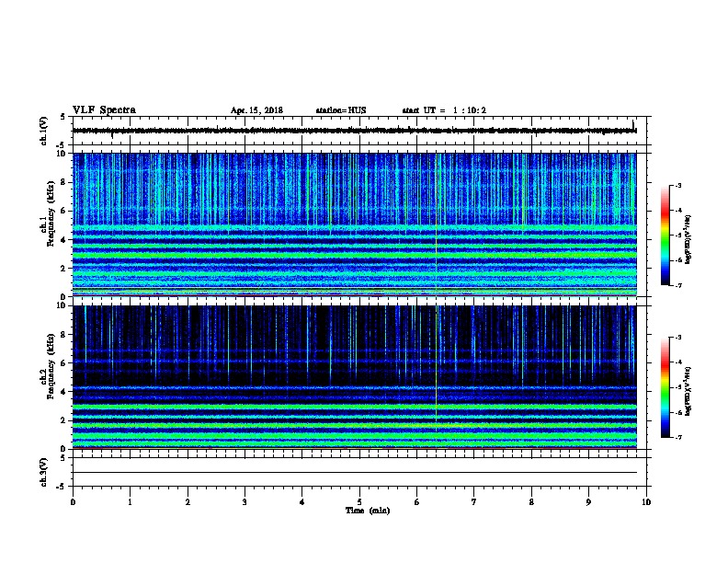The image size is (728, 563).
Task: Click the 8 kHz tick label of ch.1 spectrogram
Action: 63,182
